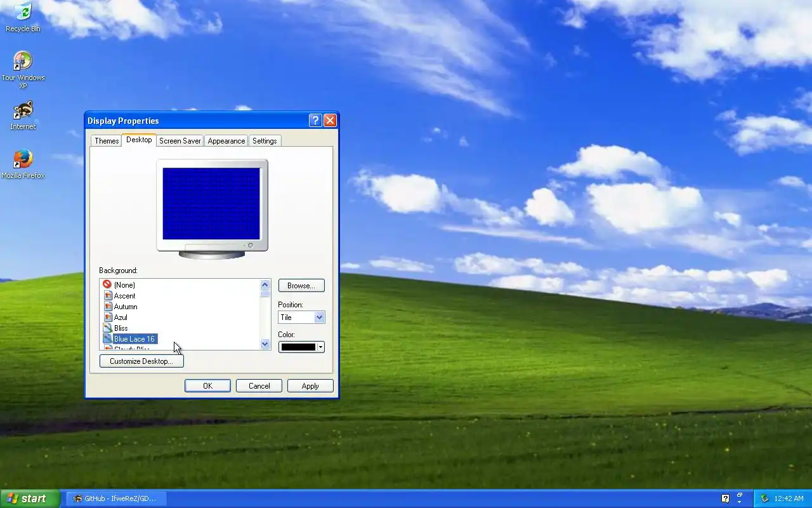812x508 pixels.
Task: Select the Tour Windows XP desktop shortcut
Action: 23,70
